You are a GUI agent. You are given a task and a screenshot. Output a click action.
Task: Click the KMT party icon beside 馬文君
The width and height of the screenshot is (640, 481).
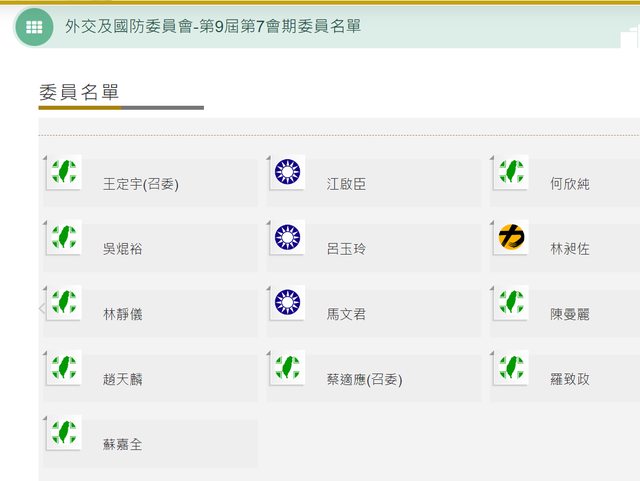pos(287,302)
